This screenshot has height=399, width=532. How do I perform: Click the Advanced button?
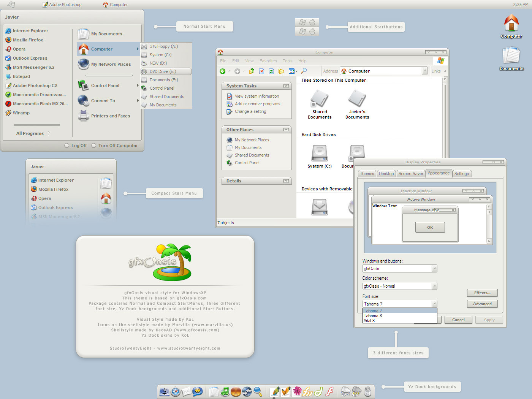[x=482, y=304]
